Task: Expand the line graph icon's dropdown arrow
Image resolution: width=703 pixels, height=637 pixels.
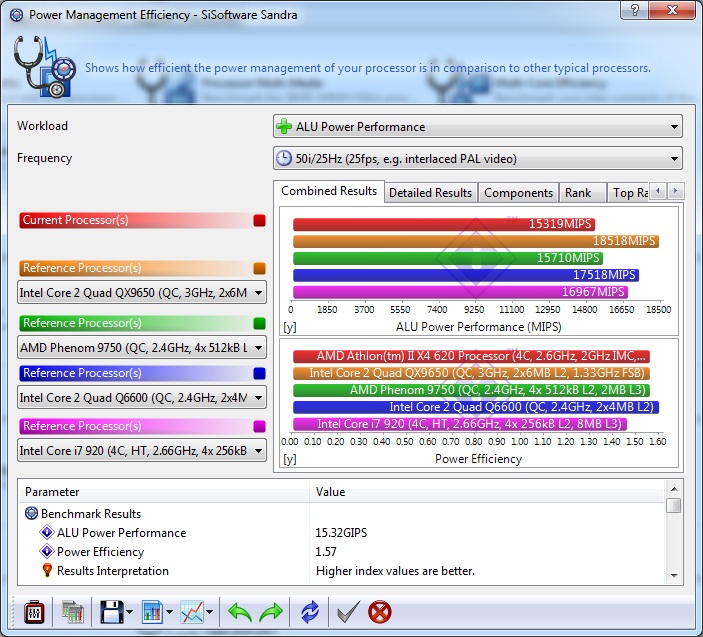Action: tap(209, 612)
